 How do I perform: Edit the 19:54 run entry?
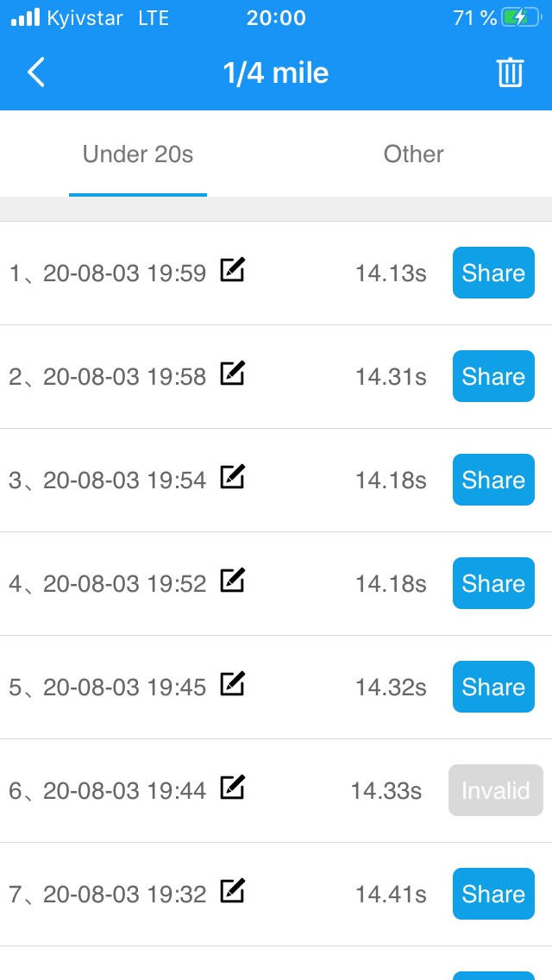coord(232,478)
